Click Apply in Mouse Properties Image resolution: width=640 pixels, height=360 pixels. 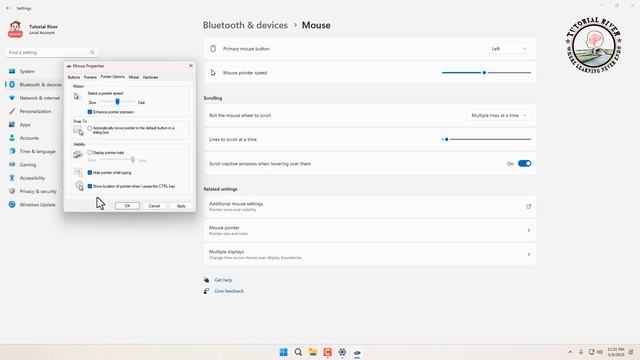click(x=181, y=206)
